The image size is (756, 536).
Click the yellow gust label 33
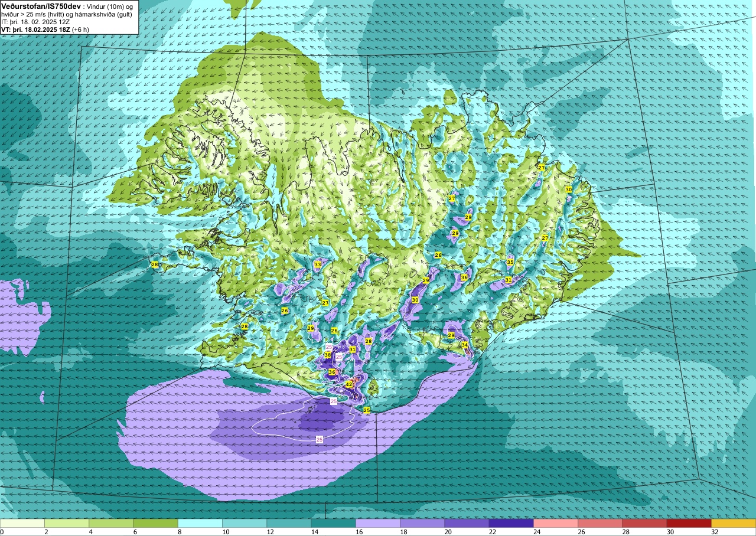[x=318, y=264]
